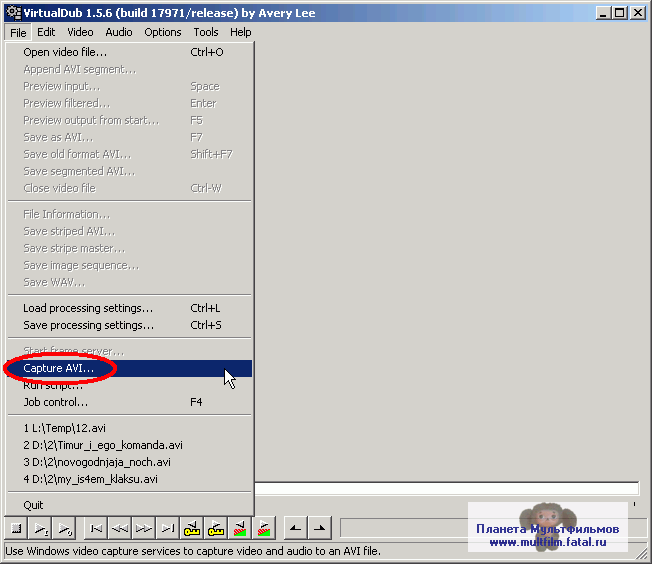The height and width of the screenshot is (564, 652).
Task: Set the mark-in selection start point
Action: pyautogui.click(x=296, y=528)
